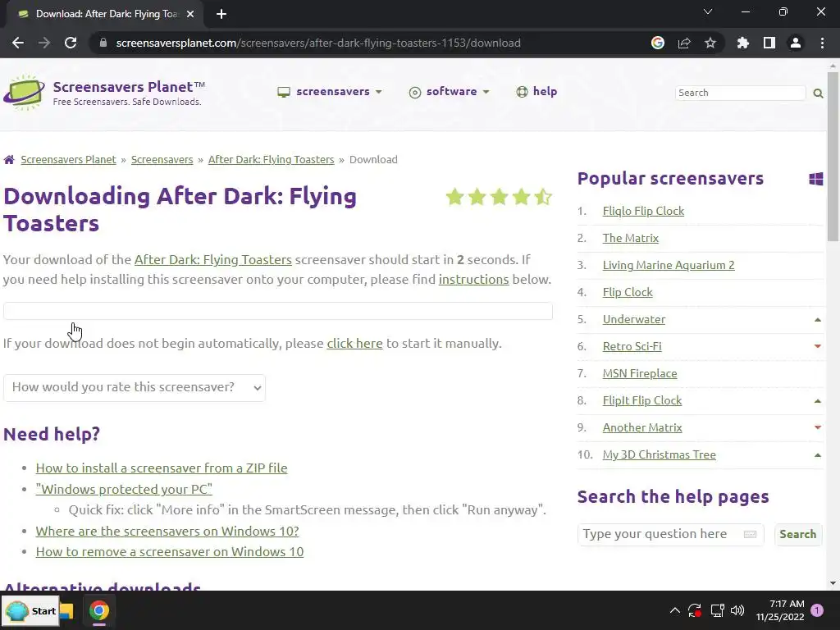The width and height of the screenshot is (840, 630).
Task: Click the virtual keyboard icon in help search
Action: 750,534
